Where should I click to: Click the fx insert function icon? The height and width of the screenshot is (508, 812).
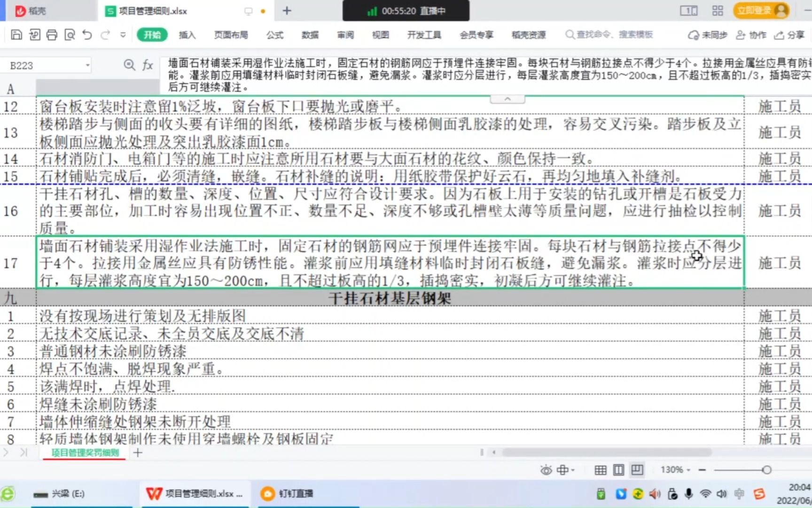(x=148, y=65)
